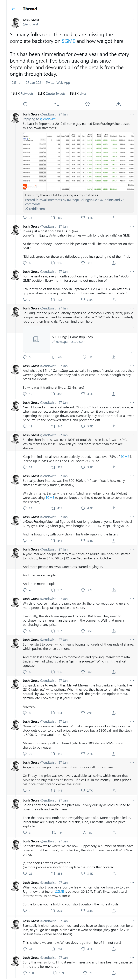Share the main tweet using the share icon
Screen dimensions: 140x980
[x=118, y=104]
